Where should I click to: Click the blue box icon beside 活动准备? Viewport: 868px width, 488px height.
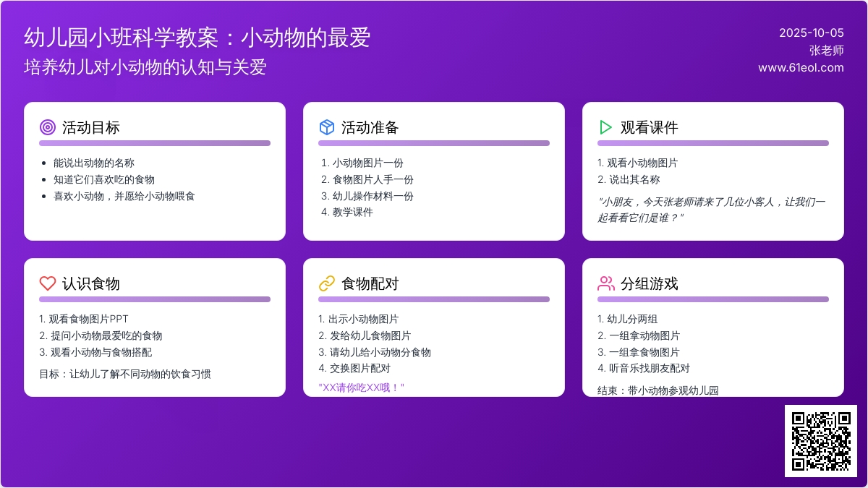(x=326, y=127)
